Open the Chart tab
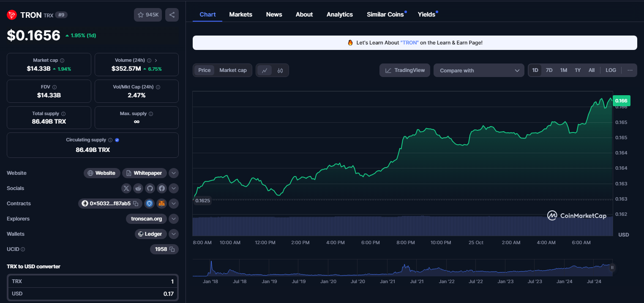The width and height of the screenshot is (644, 303). tap(207, 14)
